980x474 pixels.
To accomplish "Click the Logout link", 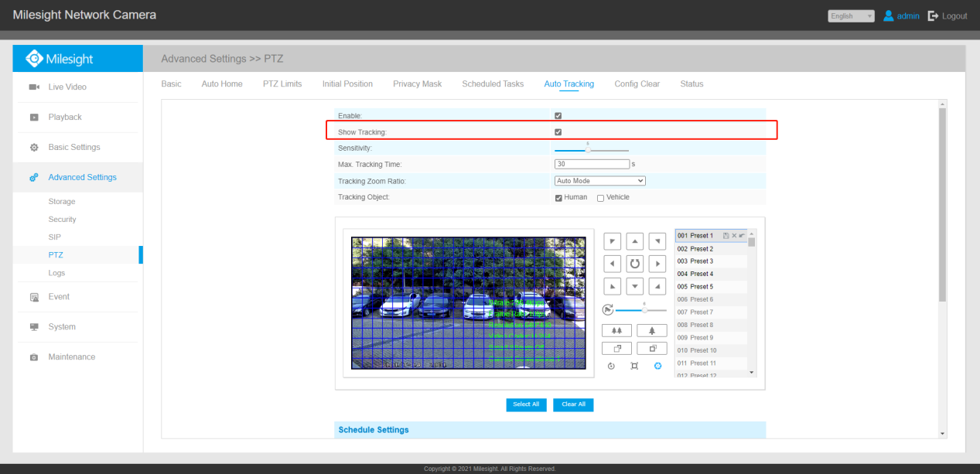I will pyautogui.click(x=954, y=15).
